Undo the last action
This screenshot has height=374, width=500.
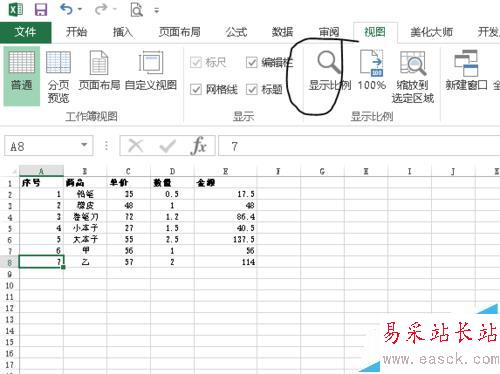[x=66, y=9]
